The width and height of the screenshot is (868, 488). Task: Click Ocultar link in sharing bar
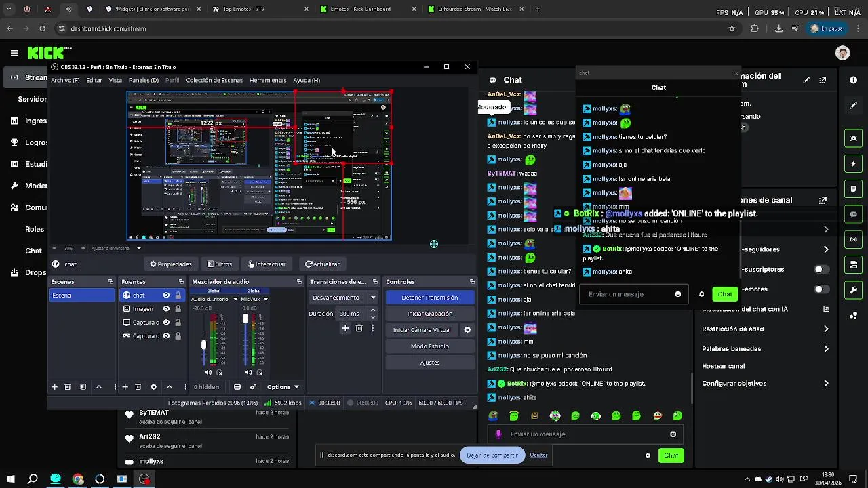[538, 455]
